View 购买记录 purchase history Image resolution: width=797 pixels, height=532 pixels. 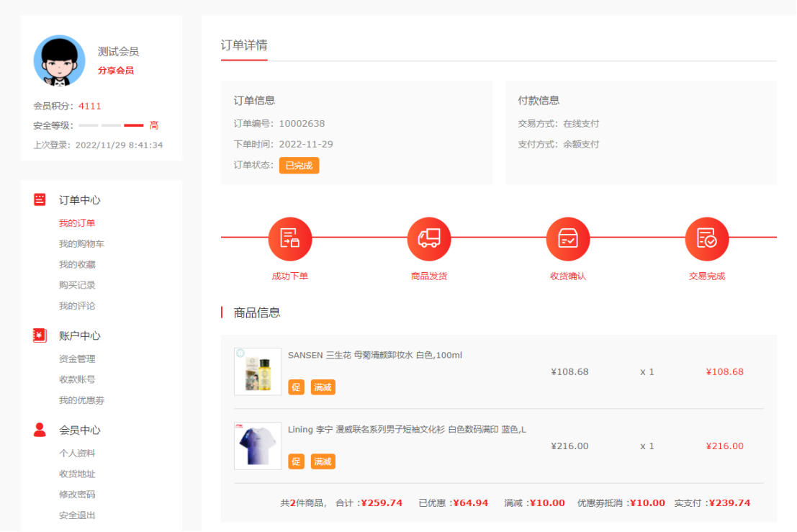click(77, 285)
